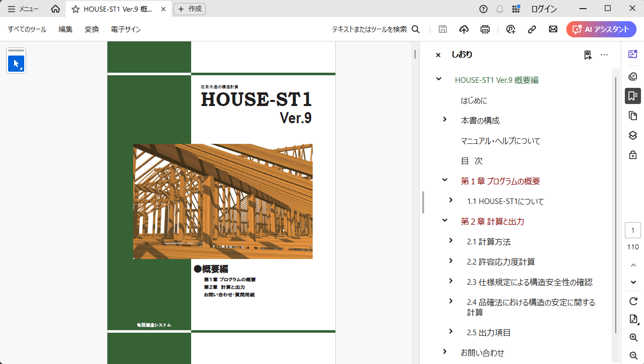The height and width of the screenshot is (364, 644).
Task: Open the すべてのツール menu
Action: [27, 29]
